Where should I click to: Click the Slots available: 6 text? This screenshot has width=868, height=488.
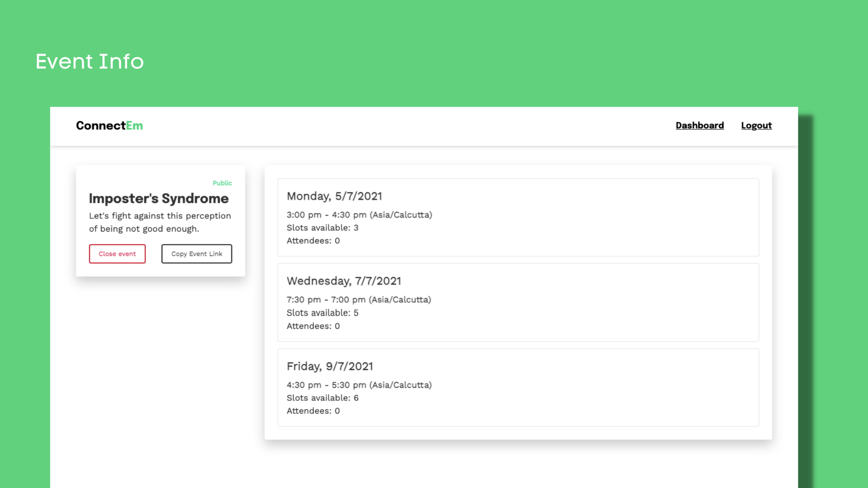coord(322,398)
